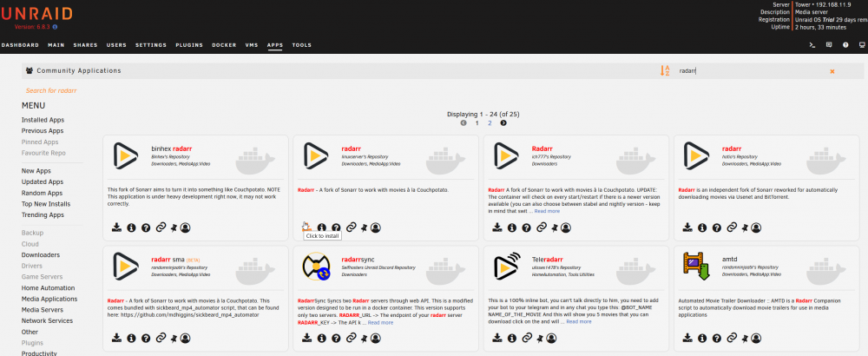Select the Media Servers category
This screenshot has width=868, height=356.
coord(43,310)
